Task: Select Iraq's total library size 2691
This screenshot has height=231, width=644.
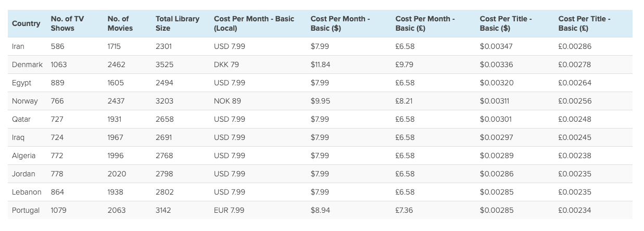Action: 164,137
